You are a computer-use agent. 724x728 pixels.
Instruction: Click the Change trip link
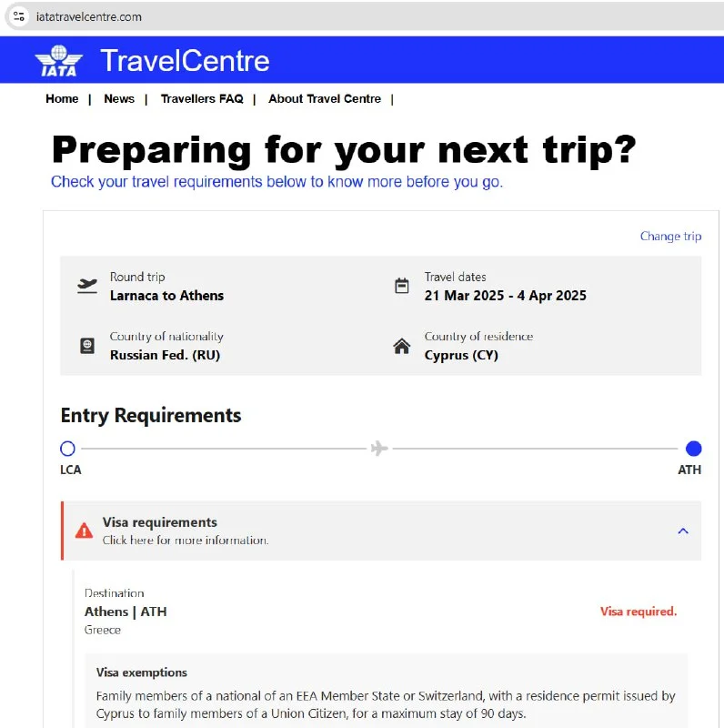click(670, 237)
